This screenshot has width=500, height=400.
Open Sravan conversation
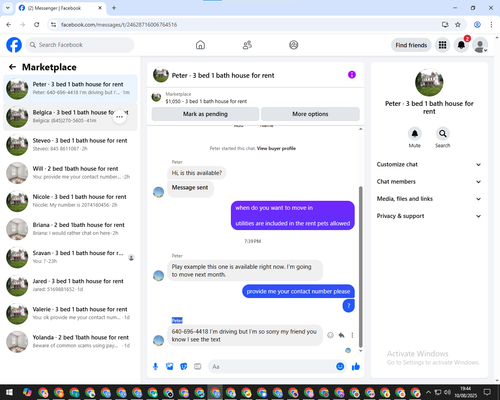coord(70,257)
